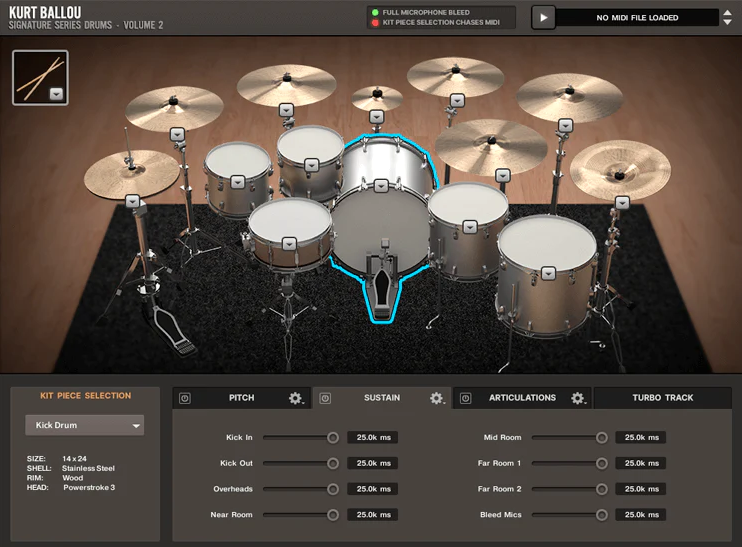Adjust the Mid Room sustain slider

[x=601, y=438]
